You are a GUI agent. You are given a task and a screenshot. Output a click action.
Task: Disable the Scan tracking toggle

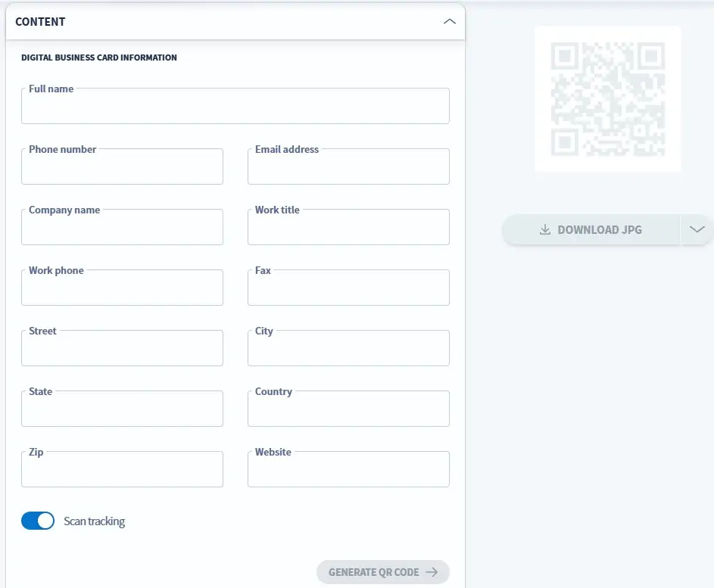pos(38,521)
